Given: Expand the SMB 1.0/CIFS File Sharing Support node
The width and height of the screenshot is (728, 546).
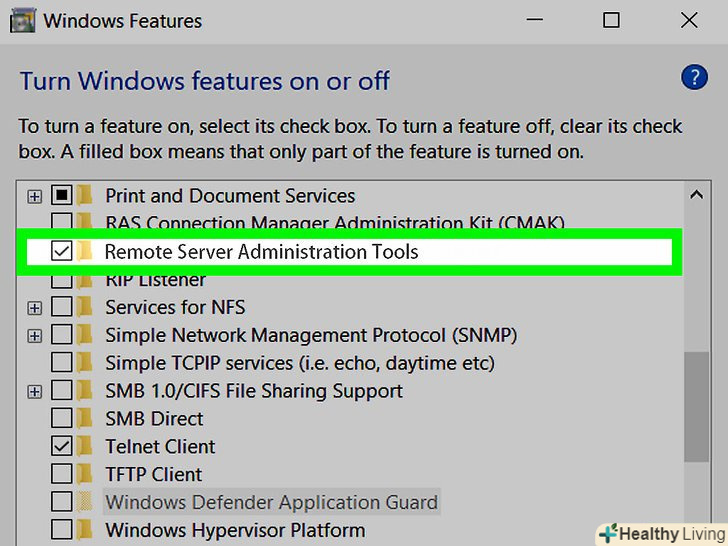Looking at the screenshot, I should coord(35,391).
